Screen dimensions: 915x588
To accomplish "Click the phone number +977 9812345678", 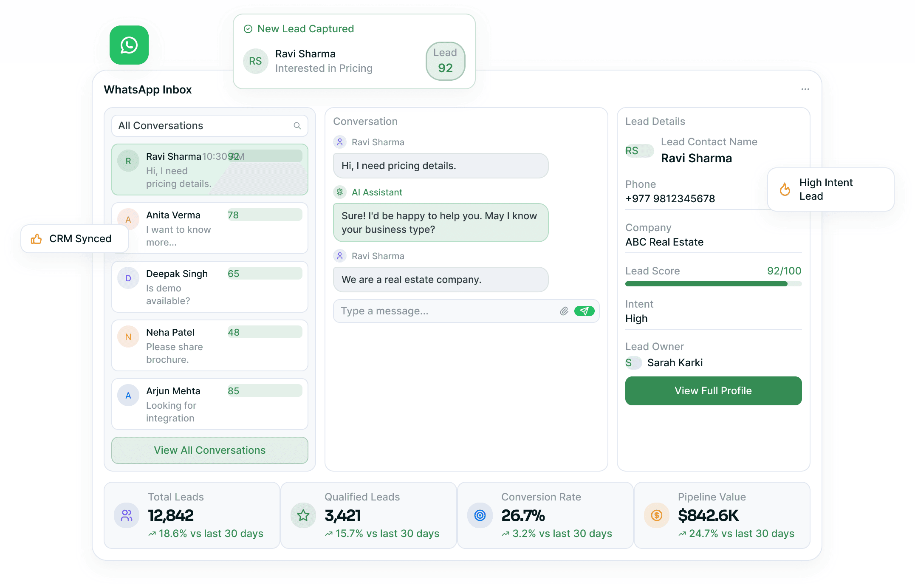I will coord(670,199).
